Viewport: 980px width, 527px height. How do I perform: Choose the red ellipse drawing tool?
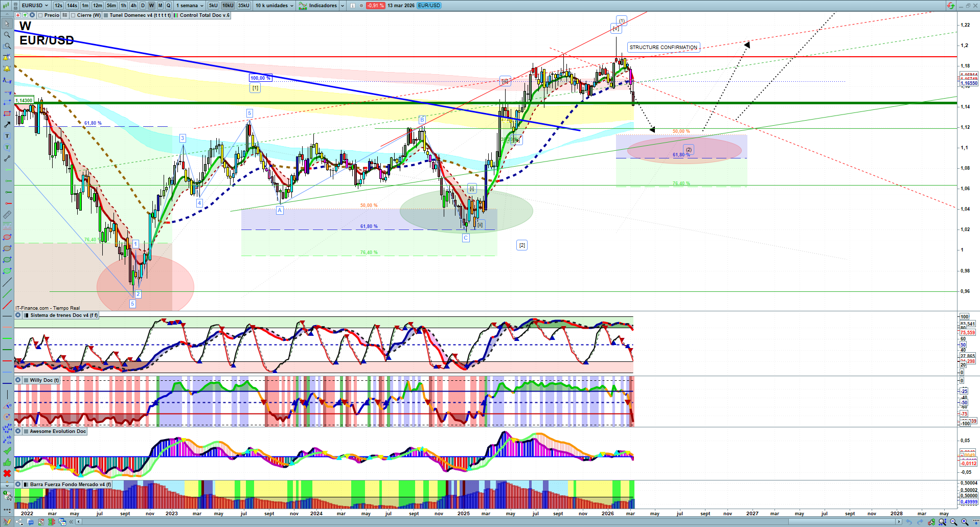[x=7, y=237]
